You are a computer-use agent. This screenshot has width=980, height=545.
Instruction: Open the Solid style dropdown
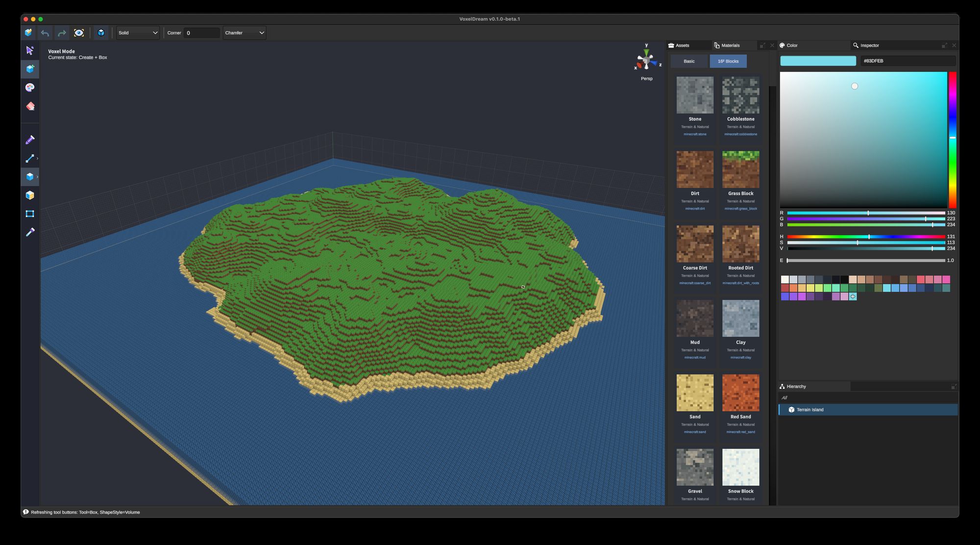(x=138, y=33)
